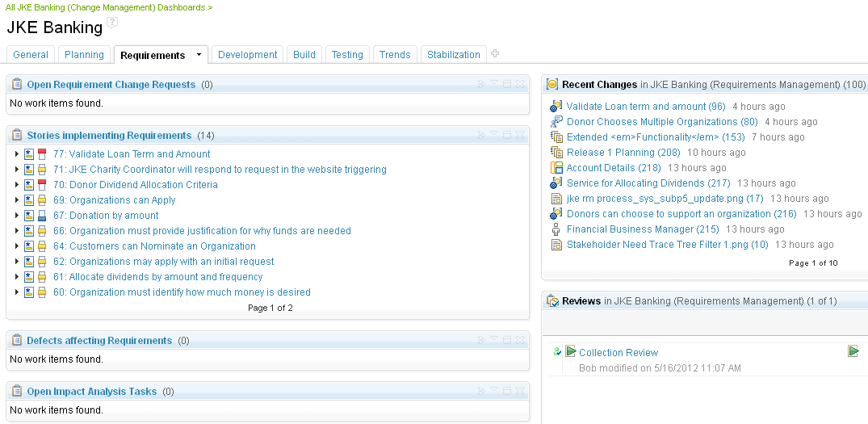Click blue priority icon for item 67
Screen dimensions: 868x424
click(42, 216)
